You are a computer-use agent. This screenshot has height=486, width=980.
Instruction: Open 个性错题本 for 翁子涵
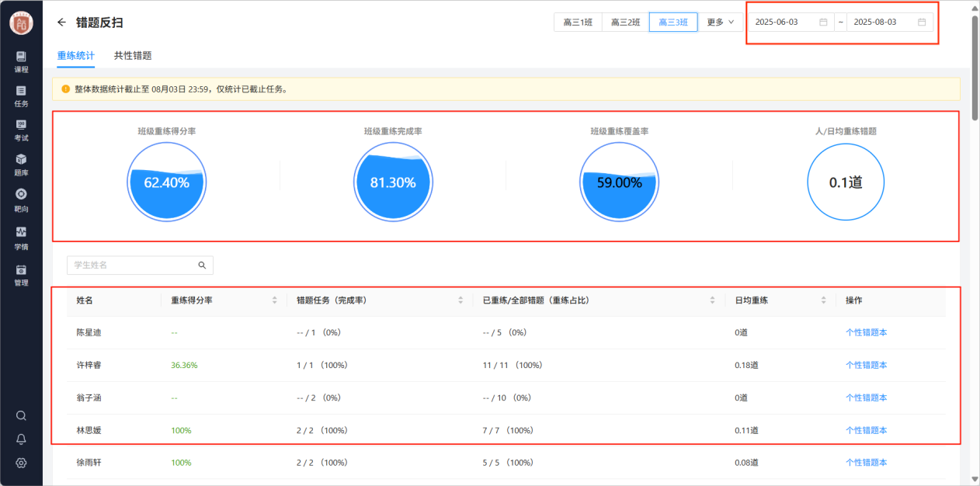pos(866,397)
